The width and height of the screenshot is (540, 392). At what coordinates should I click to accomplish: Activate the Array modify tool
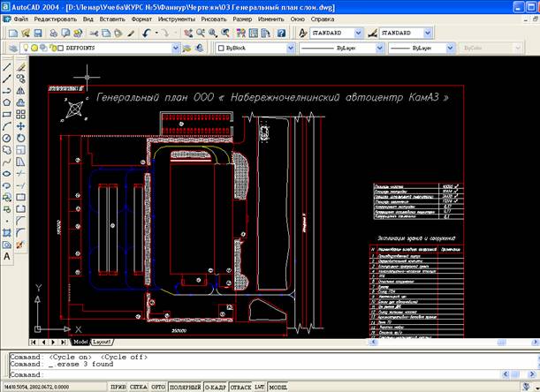(x=20, y=114)
